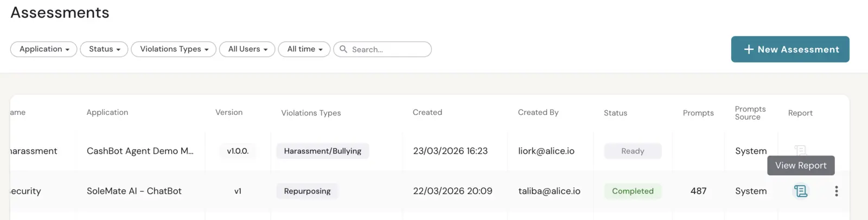The height and width of the screenshot is (220, 868).
Task: Click the Prompts Source column header
Action: pyautogui.click(x=750, y=113)
